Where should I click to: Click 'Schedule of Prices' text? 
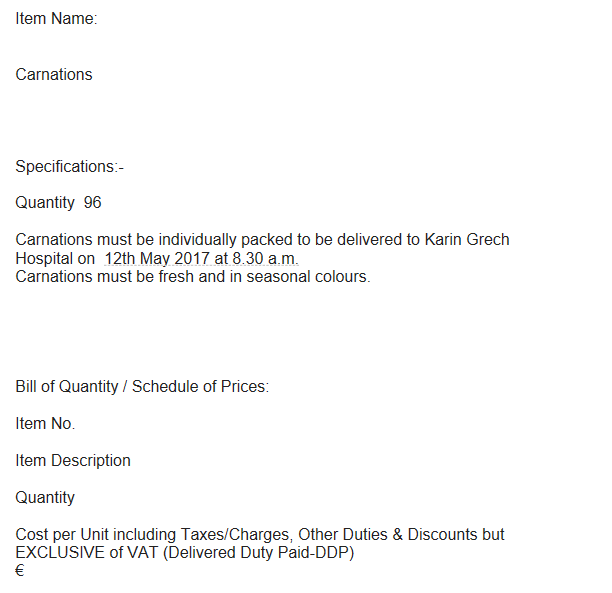pos(200,386)
